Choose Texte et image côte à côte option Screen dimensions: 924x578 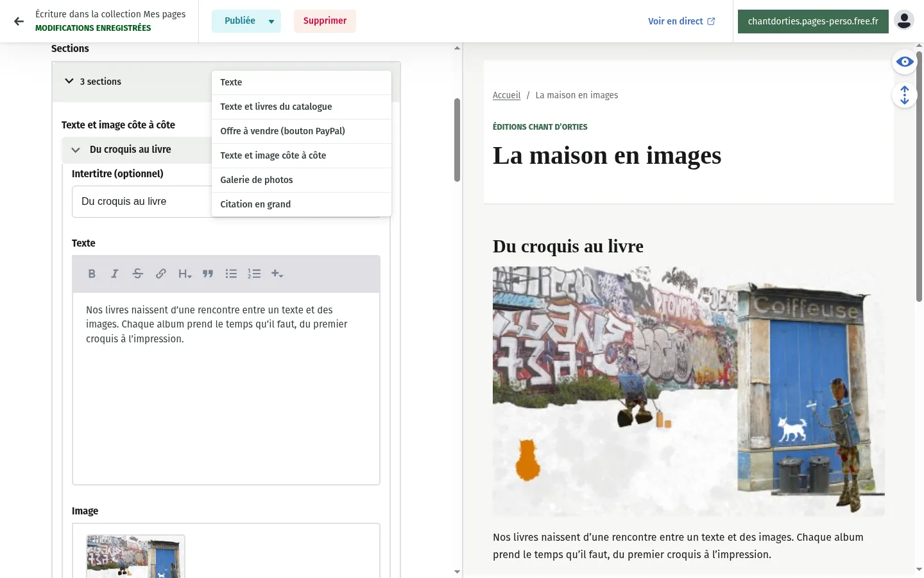(302, 156)
